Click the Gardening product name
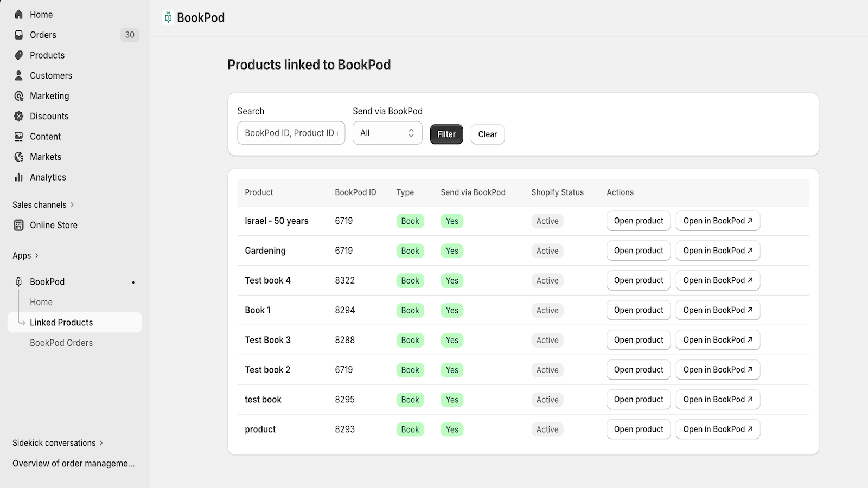Viewport: 868px width, 488px height. 265,251
